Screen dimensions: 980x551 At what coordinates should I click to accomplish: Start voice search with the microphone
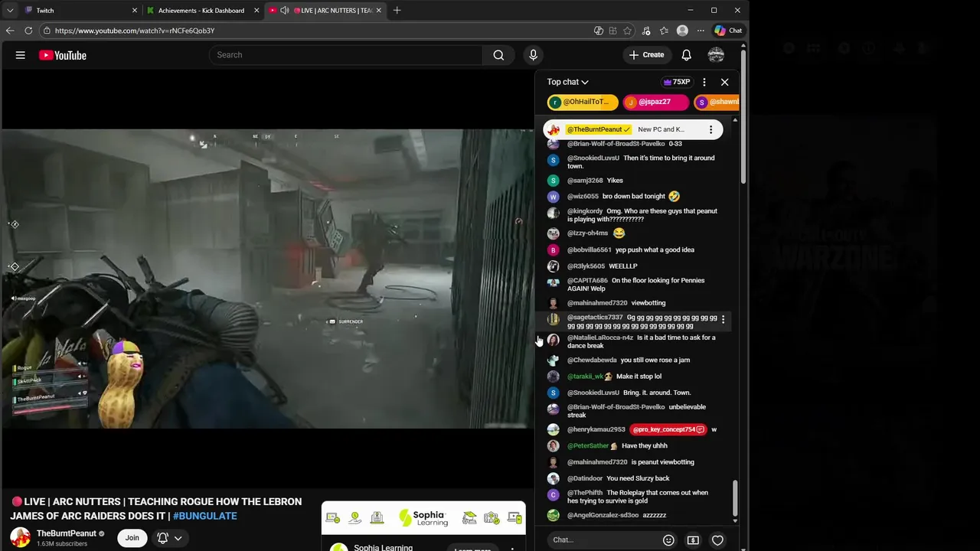click(534, 55)
